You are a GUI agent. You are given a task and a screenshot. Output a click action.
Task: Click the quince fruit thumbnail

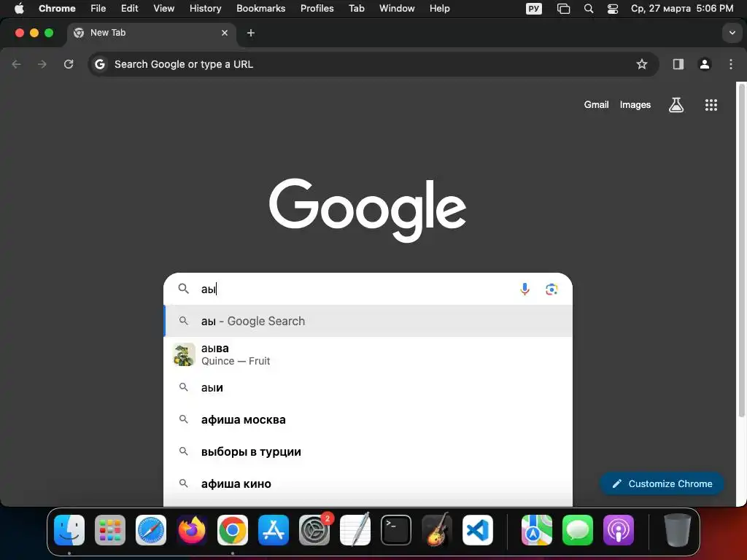pos(184,354)
